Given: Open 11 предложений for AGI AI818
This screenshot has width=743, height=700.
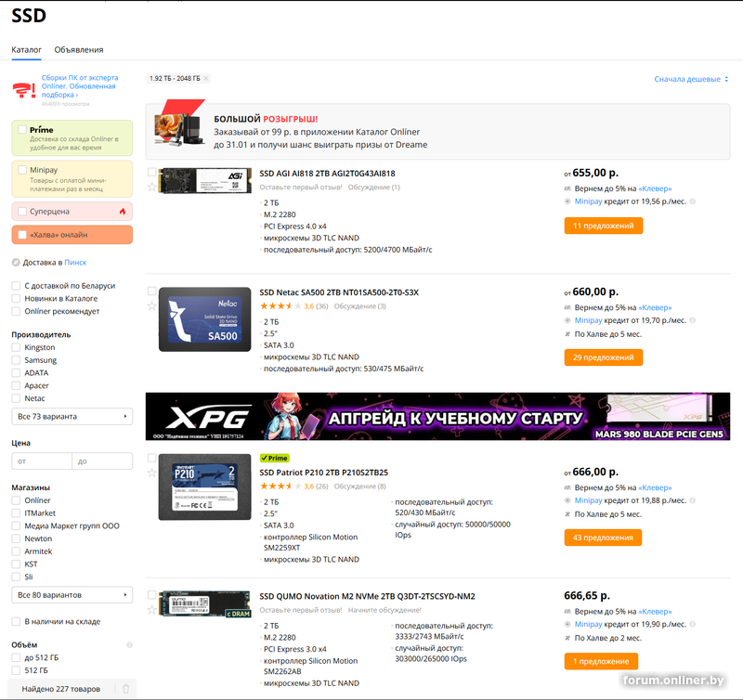Looking at the screenshot, I should [x=603, y=226].
